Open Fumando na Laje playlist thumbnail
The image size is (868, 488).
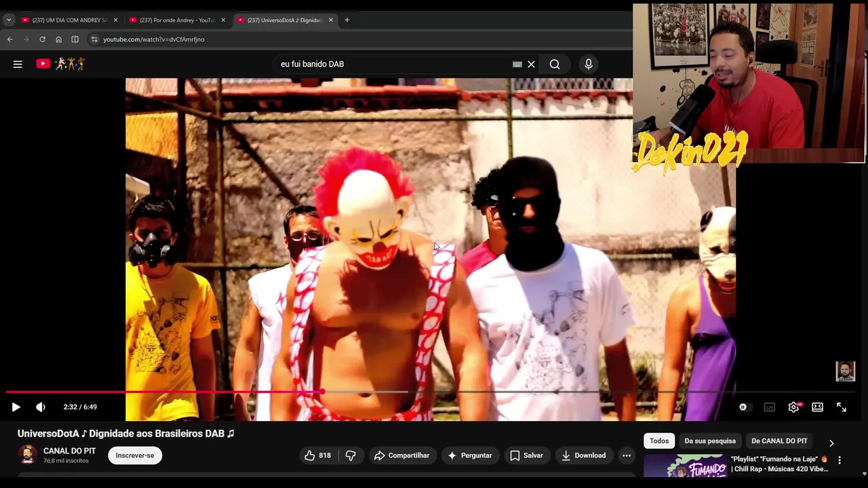point(684,466)
